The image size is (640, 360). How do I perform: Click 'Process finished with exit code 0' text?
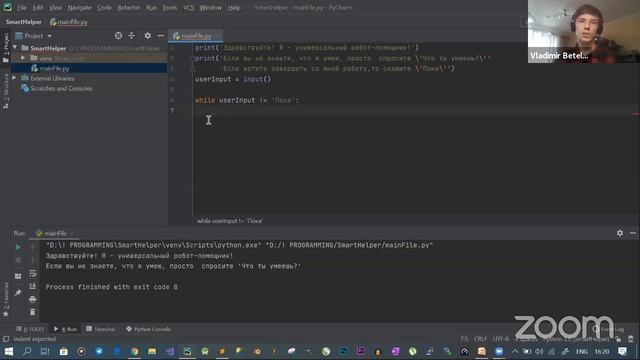[111, 287]
